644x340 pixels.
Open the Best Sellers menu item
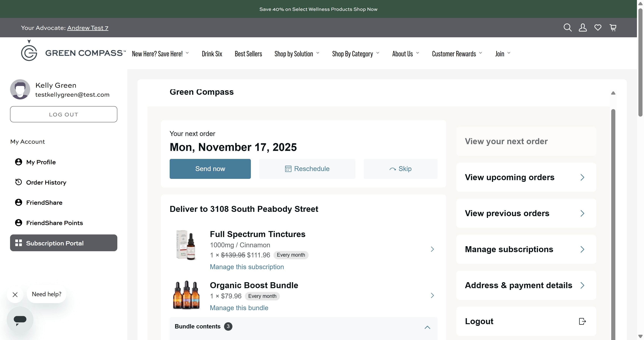pos(248,54)
